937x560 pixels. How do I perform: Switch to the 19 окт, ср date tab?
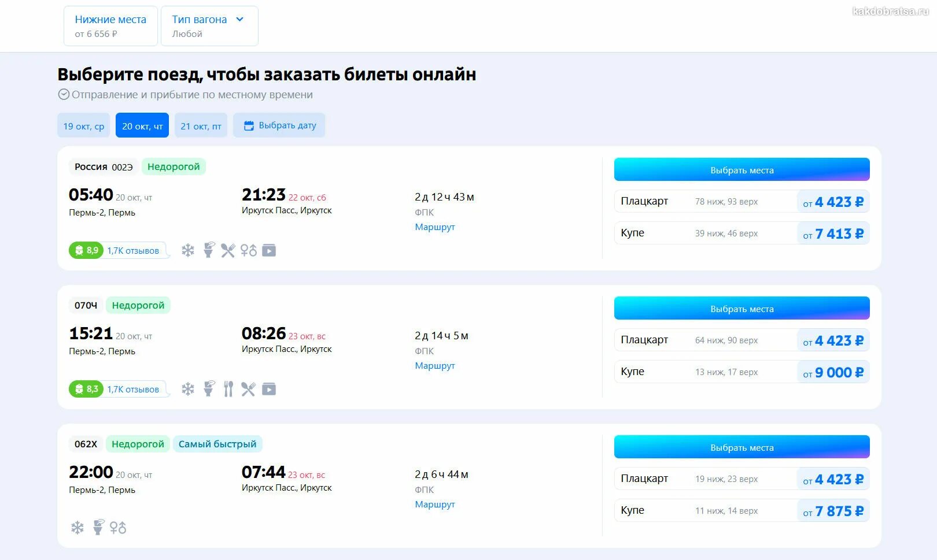coord(84,125)
